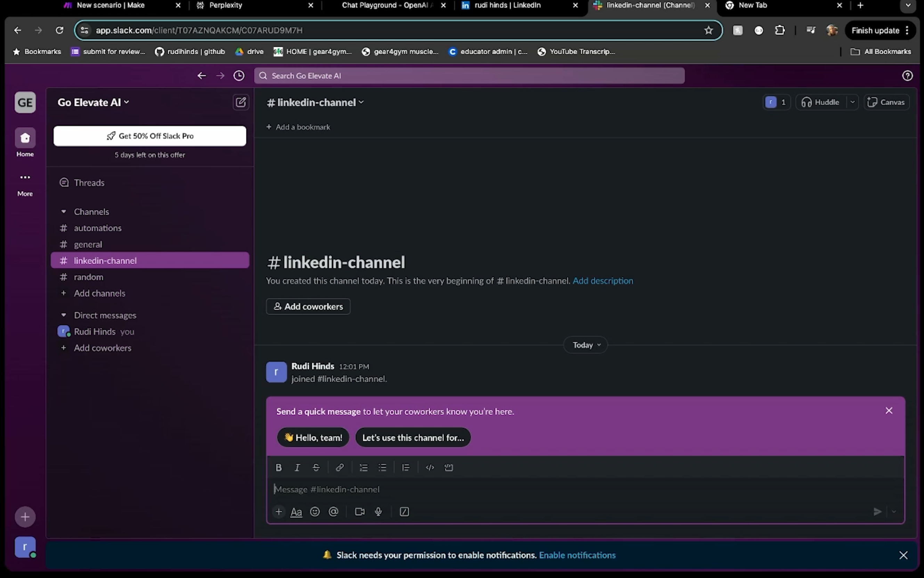Expand the Huddle options dropdown arrow

point(852,102)
